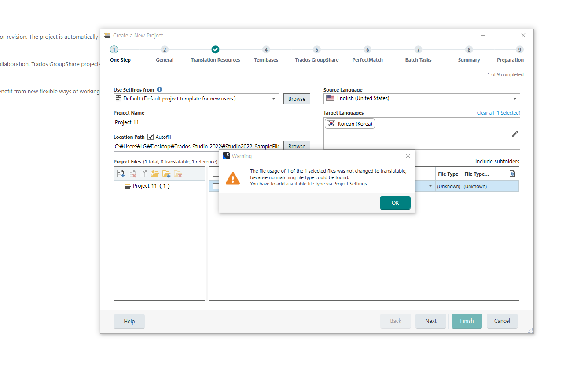Click the edit pencil next to Target Languages
The width and height of the screenshot is (588, 366).
[515, 133]
